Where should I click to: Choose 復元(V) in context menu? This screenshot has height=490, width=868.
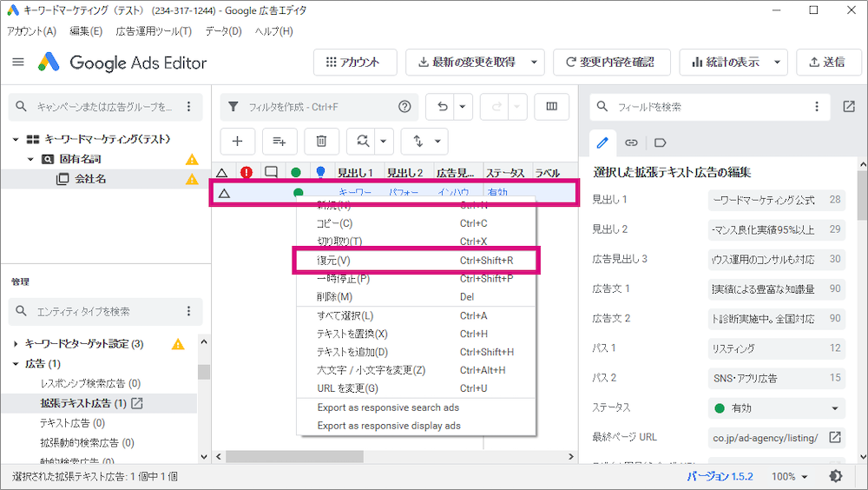(417, 261)
